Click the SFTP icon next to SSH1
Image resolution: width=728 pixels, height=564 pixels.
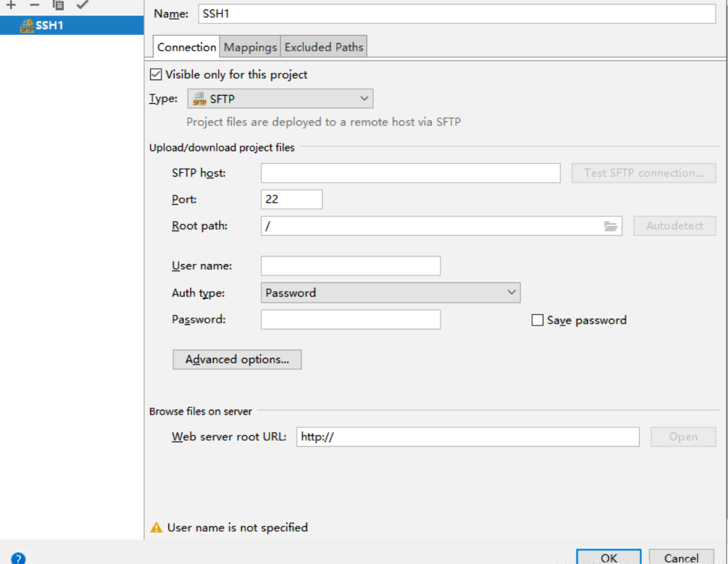[27, 26]
